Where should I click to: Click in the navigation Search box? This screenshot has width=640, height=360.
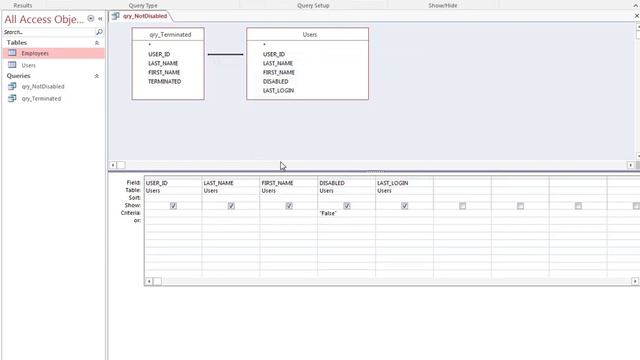pos(49,32)
